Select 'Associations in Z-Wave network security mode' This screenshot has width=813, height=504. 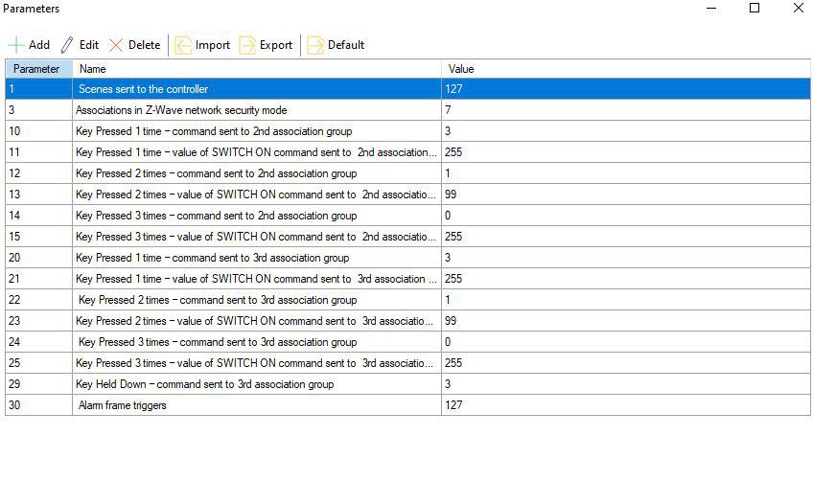pyautogui.click(x=181, y=110)
